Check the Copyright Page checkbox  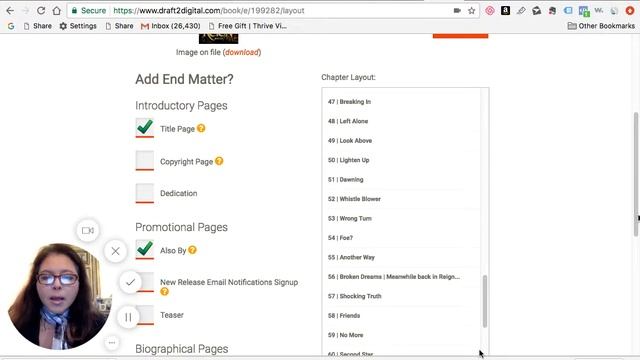(144, 161)
